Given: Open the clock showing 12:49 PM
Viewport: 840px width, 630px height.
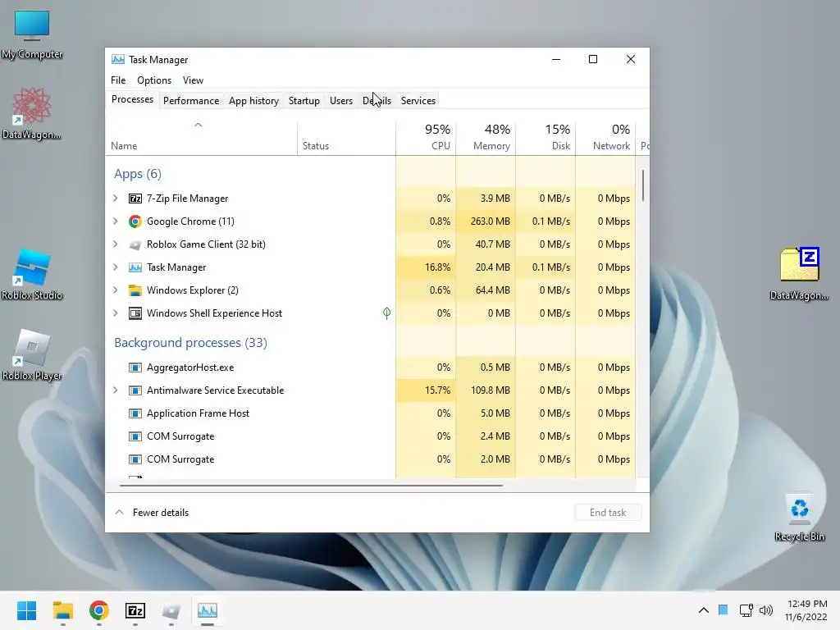Looking at the screenshot, I should click(x=806, y=610).
